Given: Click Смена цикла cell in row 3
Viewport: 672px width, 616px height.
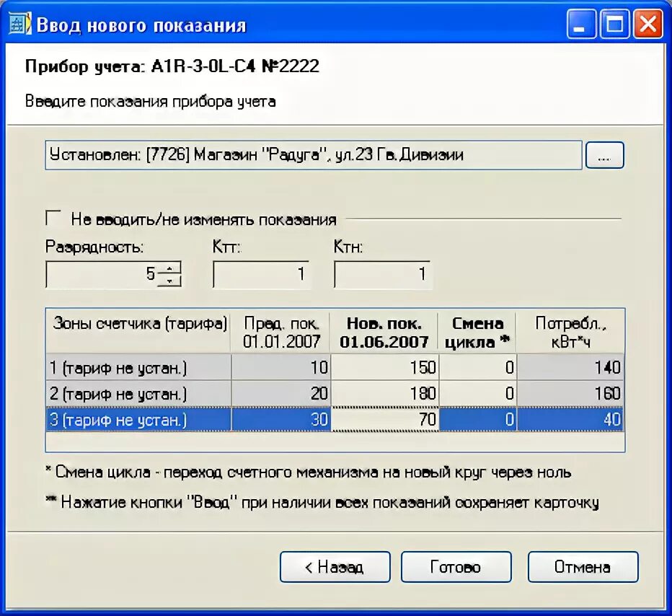Looking at the screenshot, I should tap(477, 419).
